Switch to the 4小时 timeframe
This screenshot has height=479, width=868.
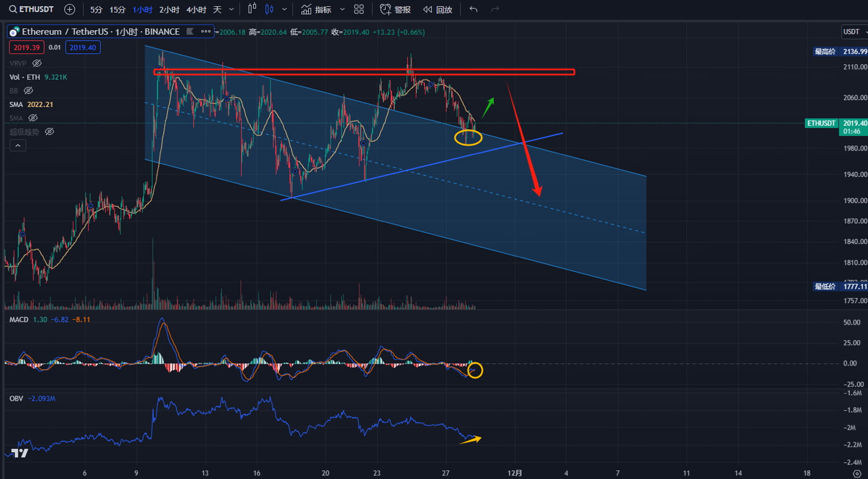(x=197, y=10)
